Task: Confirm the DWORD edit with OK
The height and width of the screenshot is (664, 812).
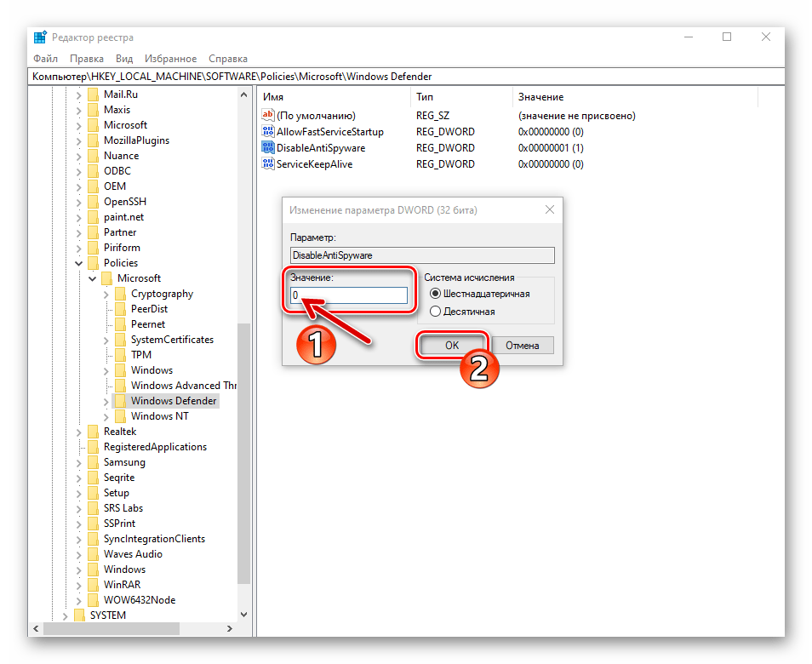Action: click(x=452, y=346)
